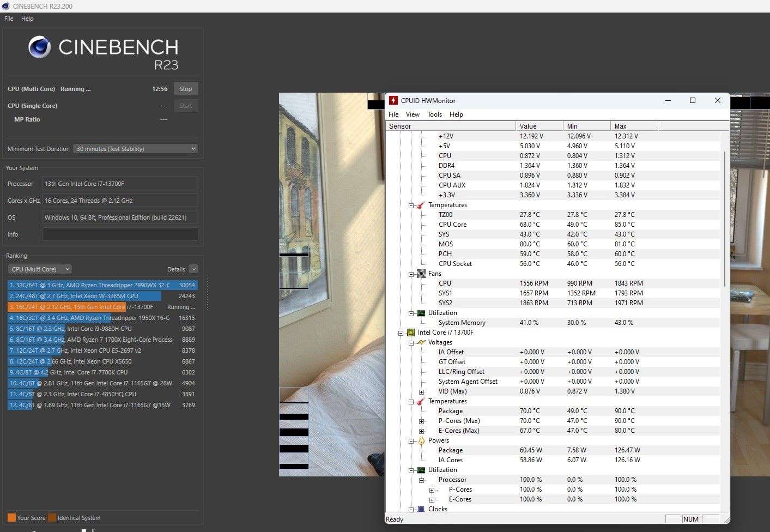The height and width of the screenshot is (532, 770).
Task: Click the Processor field showing i7-13700F
Action: [x=120, y=184]
